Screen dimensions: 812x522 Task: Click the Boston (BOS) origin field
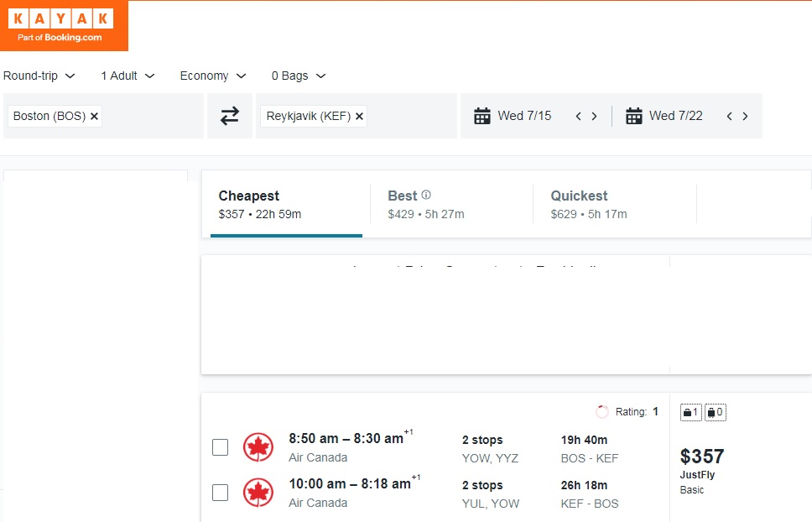click(103, 116)
